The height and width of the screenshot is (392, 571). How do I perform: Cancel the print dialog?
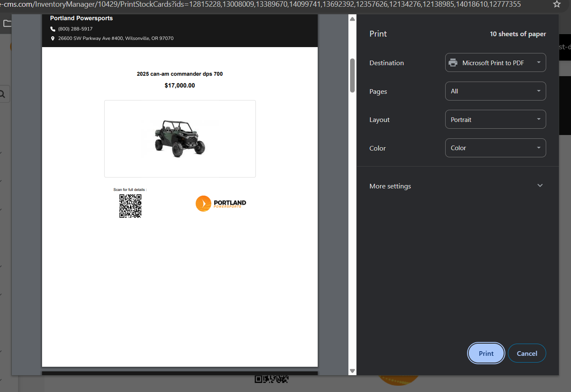click(527, 353)
